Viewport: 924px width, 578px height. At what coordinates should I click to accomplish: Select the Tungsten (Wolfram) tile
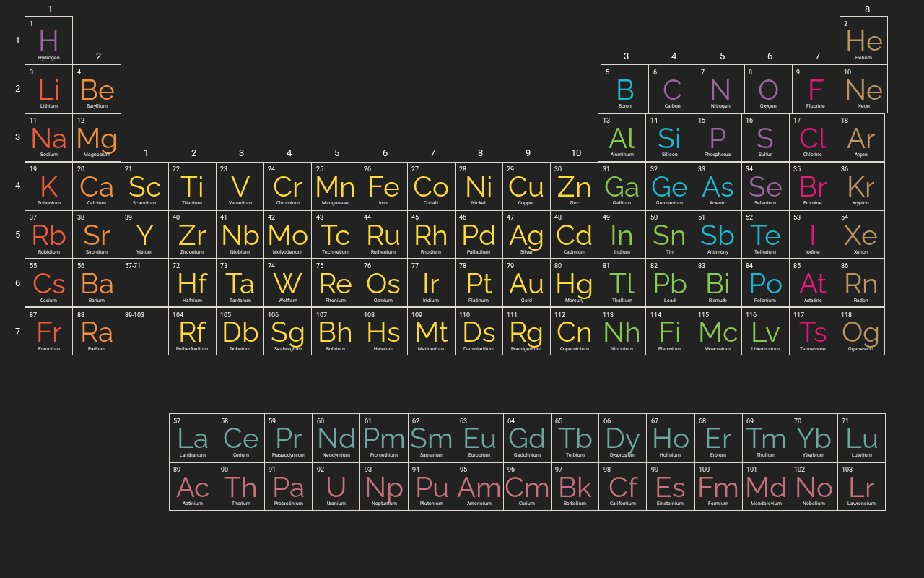(x=287, y=283)
